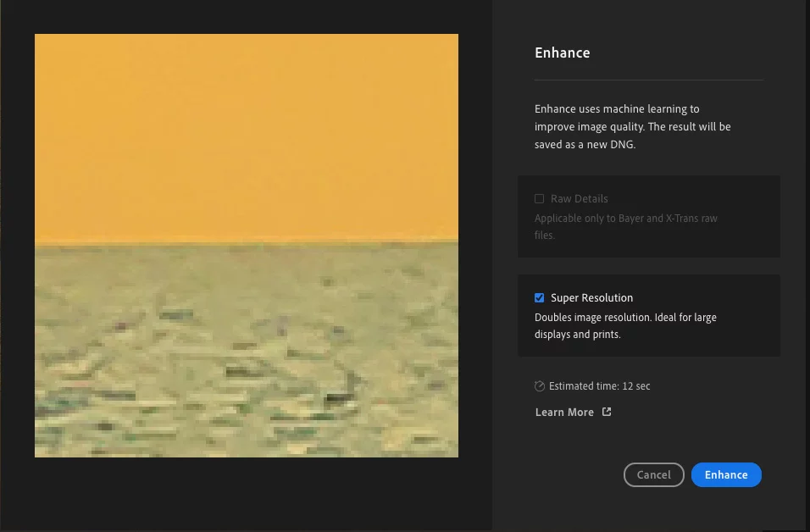Click the dark speck on the water in preview
The image size is (810, 532).
[x=341, y=395]
